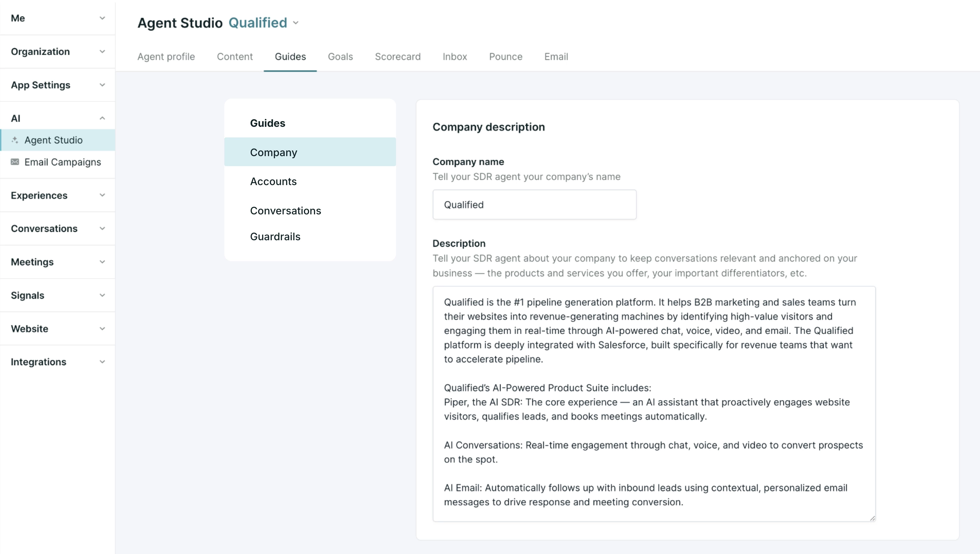Open Email Campaigns in the sidebar

click(x=58, y=162)
